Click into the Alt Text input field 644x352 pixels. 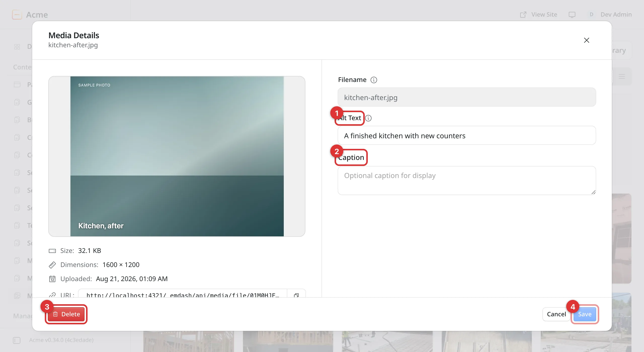point(467,136)
